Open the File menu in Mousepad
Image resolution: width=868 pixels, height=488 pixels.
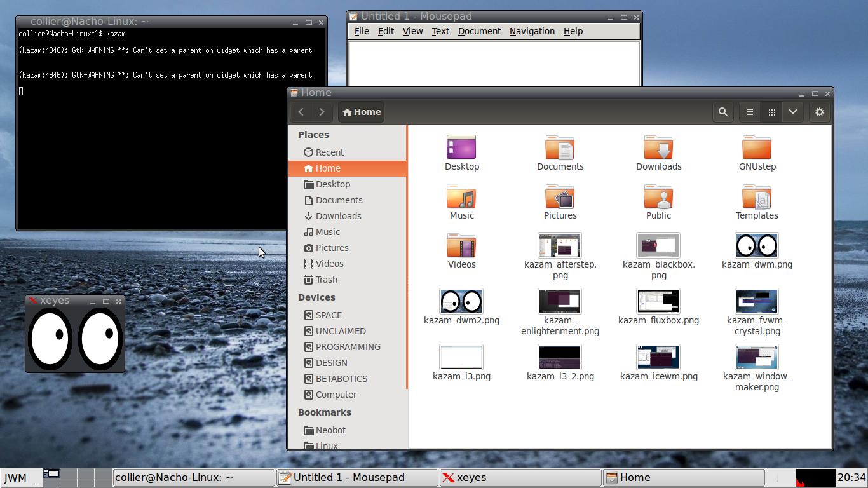(361, 31)
